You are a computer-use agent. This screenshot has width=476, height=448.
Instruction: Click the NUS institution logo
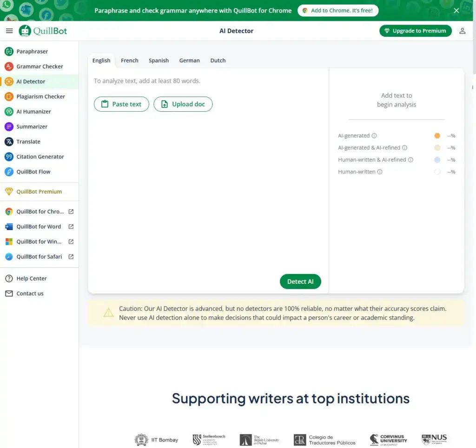pyautogui.click(x=434, y=439)
